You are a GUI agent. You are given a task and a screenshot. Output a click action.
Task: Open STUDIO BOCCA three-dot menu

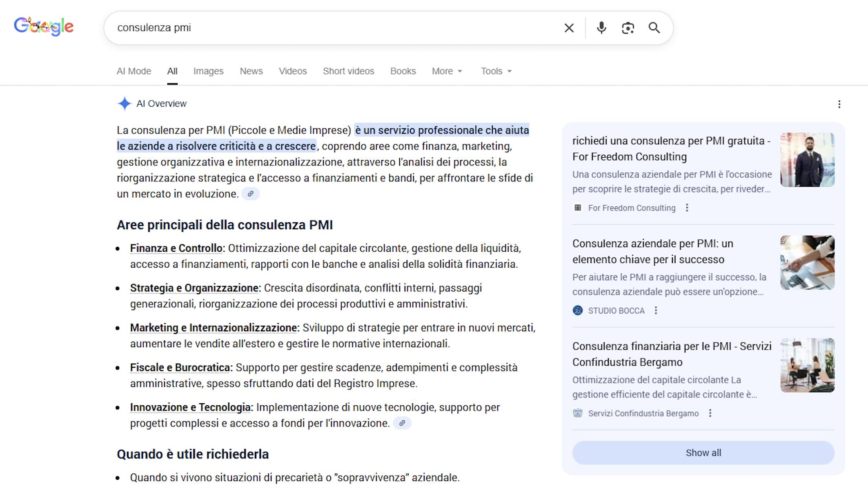point(656,311)
